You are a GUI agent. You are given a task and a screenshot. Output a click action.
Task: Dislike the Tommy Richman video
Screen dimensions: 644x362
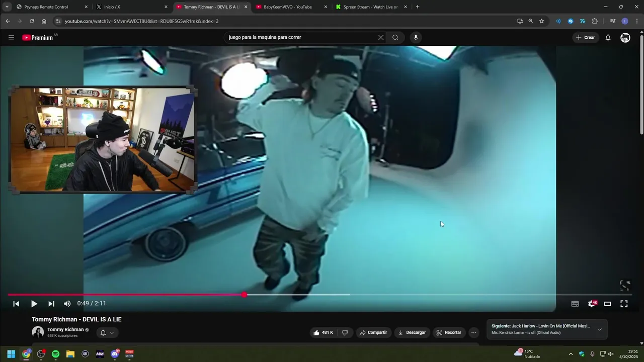345,332
